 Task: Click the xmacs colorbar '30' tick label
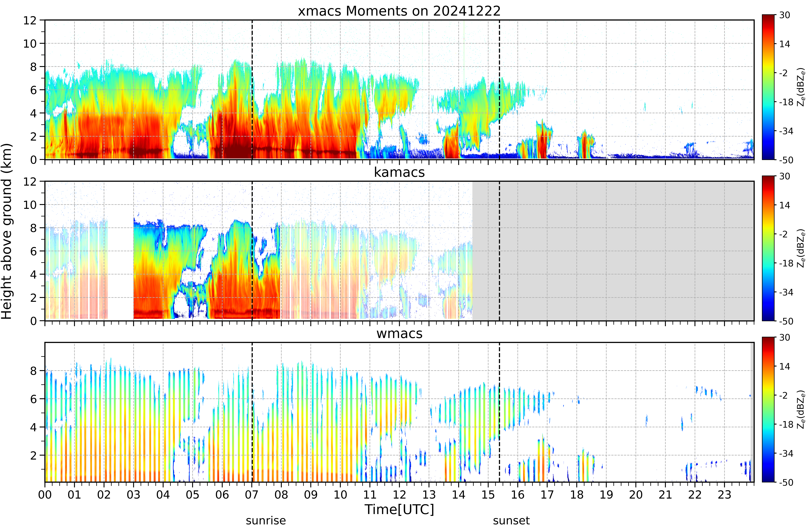[x=785, y=15]
